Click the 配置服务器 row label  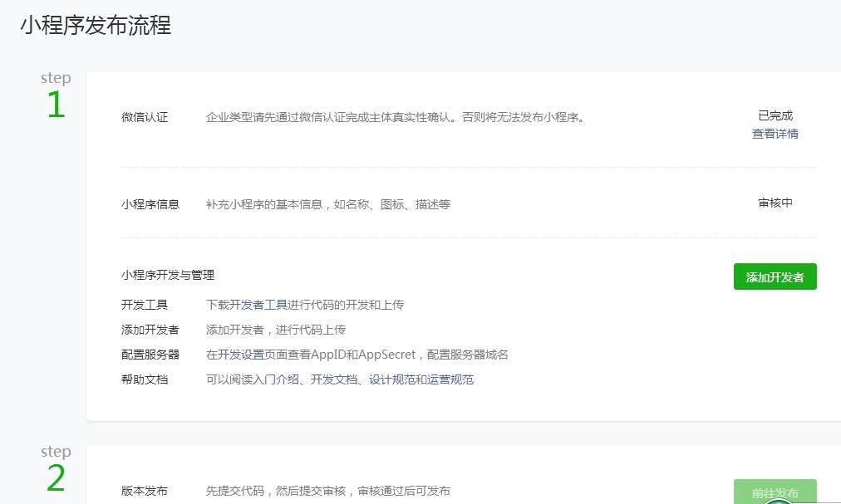pos(150,355)
